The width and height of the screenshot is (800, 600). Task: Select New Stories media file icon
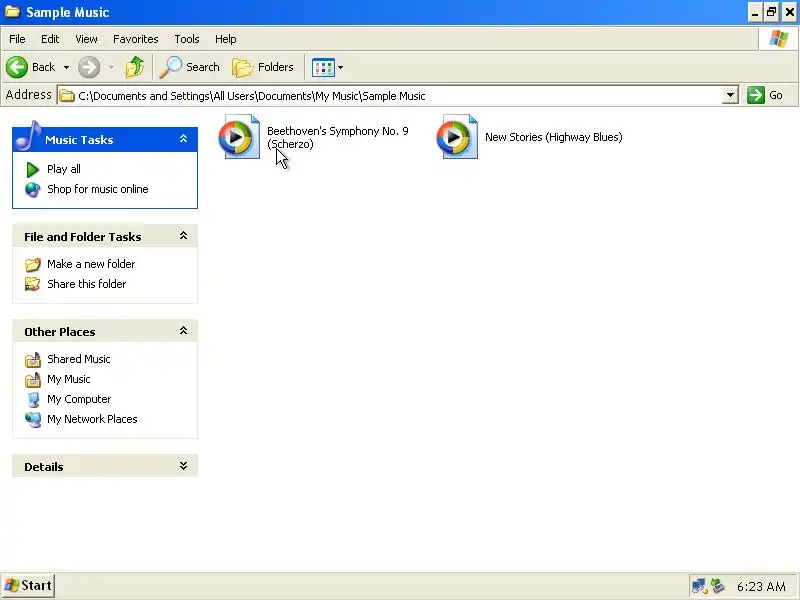[x=457, y=137]
